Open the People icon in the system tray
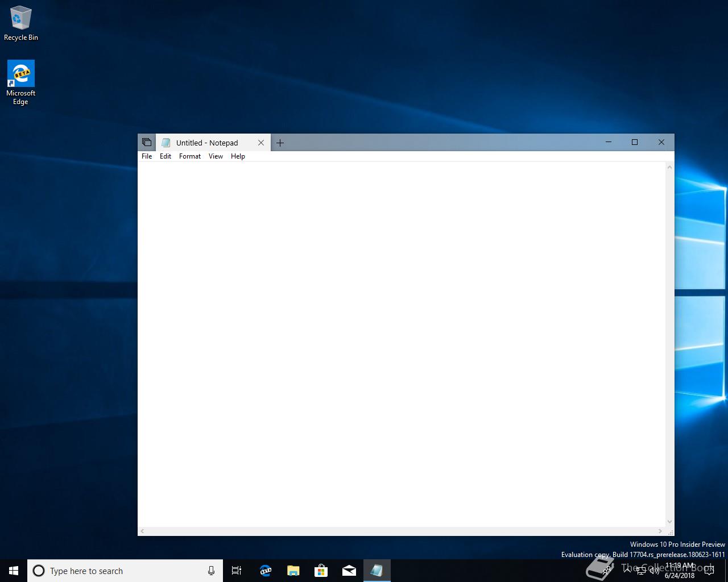Image resolution: width=728 pixels, height=582 pixels. [607, 571]
